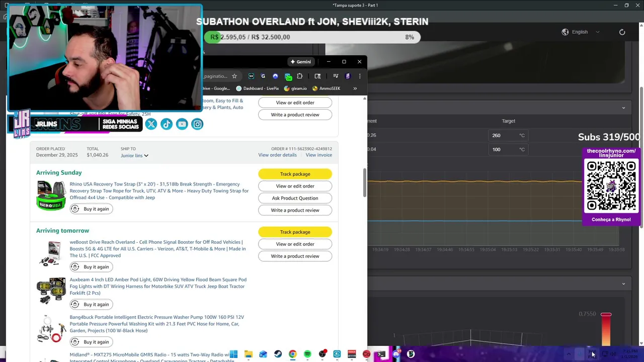Click the weBoost signal booster thumbnail
This screenshot has width=644, height=362.
coord(51,253)
